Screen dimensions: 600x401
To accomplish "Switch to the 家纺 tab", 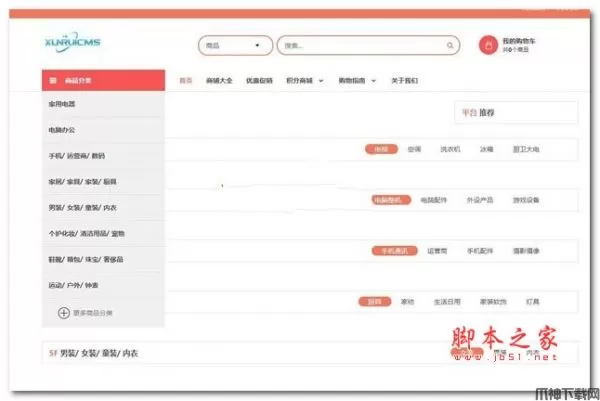I will pyautogui.click(x=408, y=302).
